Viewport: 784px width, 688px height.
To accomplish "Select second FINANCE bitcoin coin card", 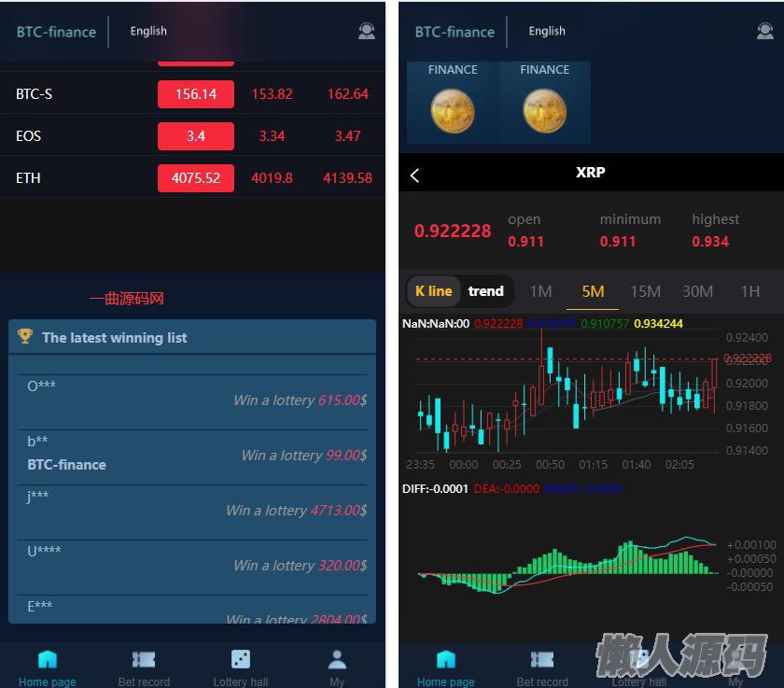I will pyautogui.click(x=544, y=103).
